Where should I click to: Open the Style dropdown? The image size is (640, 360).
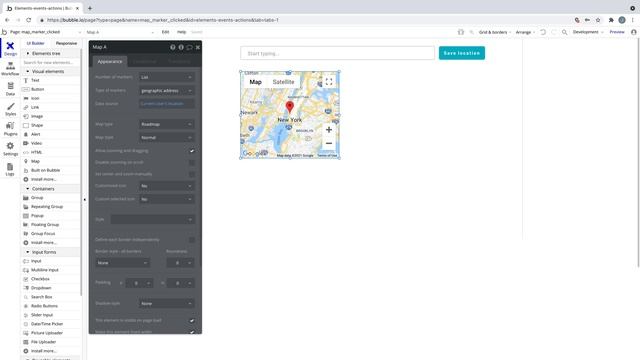(152, 220)
